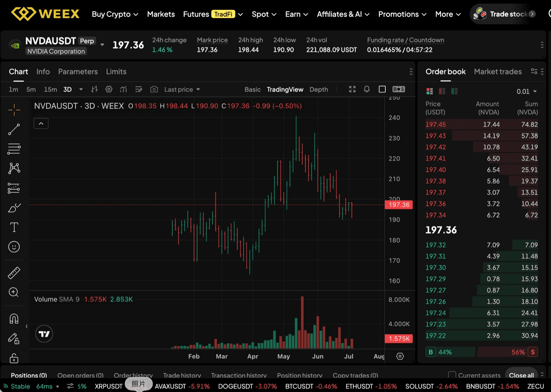Viewport: 551px width, 392px height.
Task: Switch to the Parameters tab
Action: pos(78,72)
